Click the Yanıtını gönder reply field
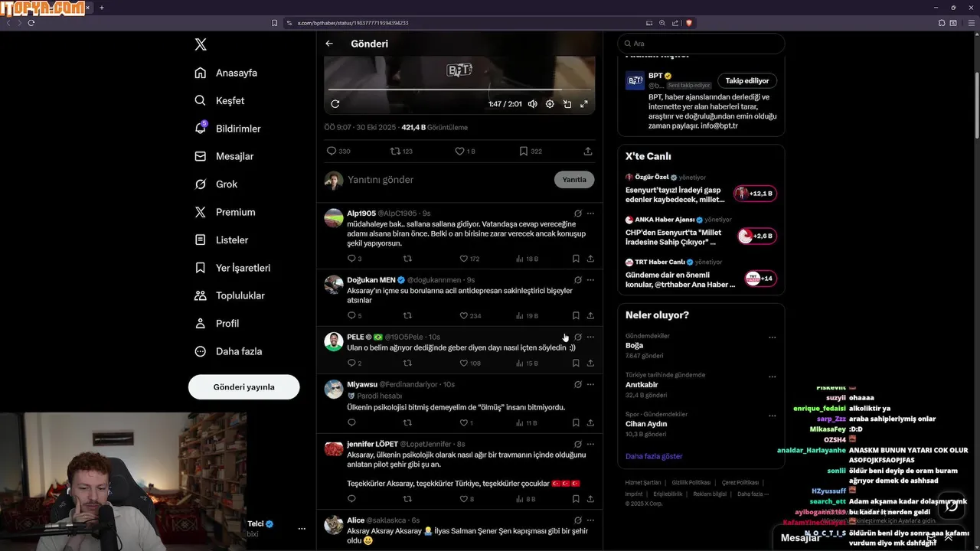980x551 pixels. click(448, 180)
